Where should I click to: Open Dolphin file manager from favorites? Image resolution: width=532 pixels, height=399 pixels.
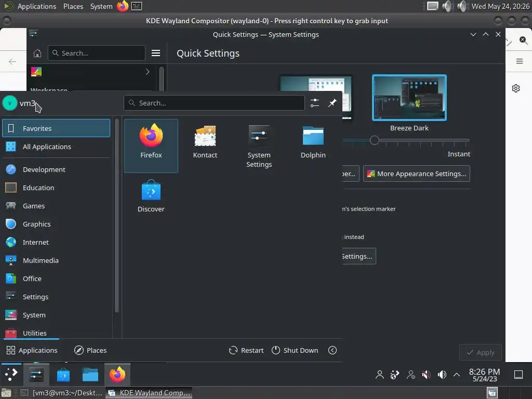(x=313, y=142)
